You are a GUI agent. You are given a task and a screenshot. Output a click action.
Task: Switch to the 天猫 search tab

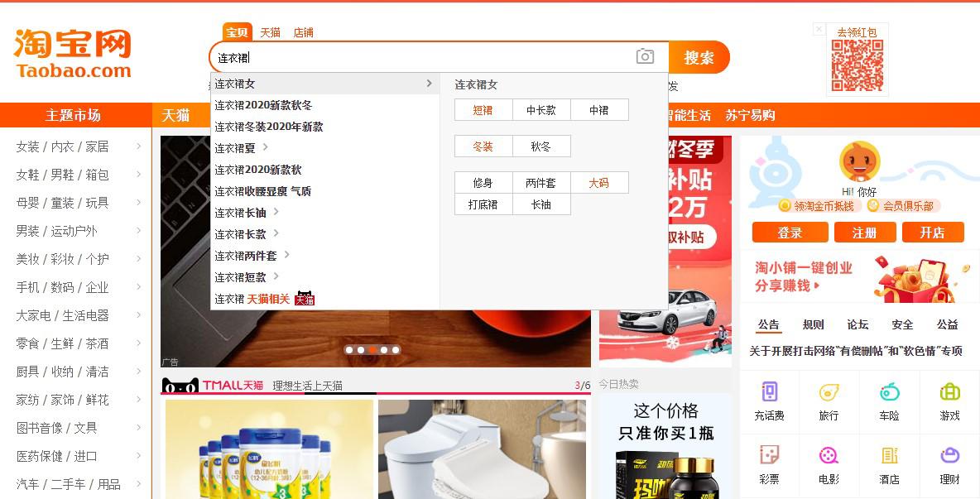click(268, 32)
